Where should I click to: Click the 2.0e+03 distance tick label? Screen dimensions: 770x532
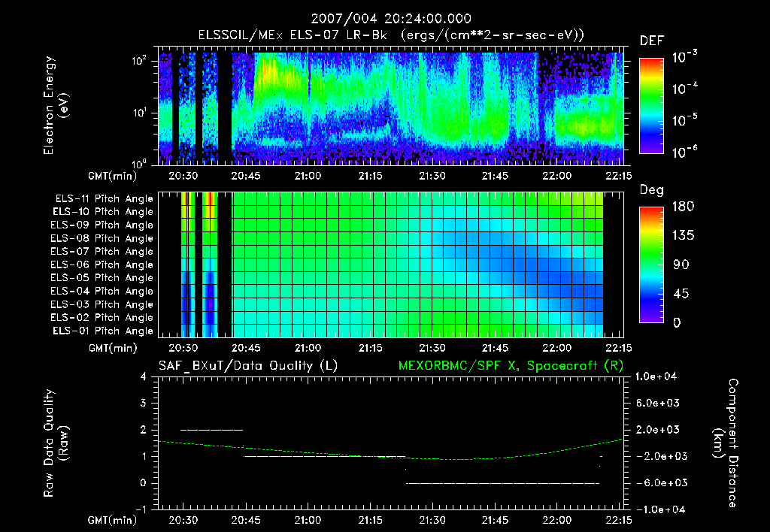click(x=657, y=429)
